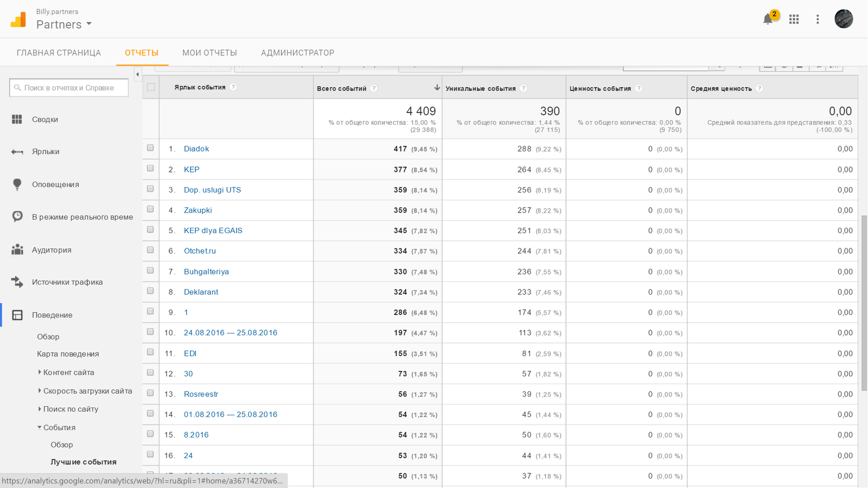Toggle the select-all header checkbox
The height and width of the screenshot is (488, 868).
tap(151, 87)
